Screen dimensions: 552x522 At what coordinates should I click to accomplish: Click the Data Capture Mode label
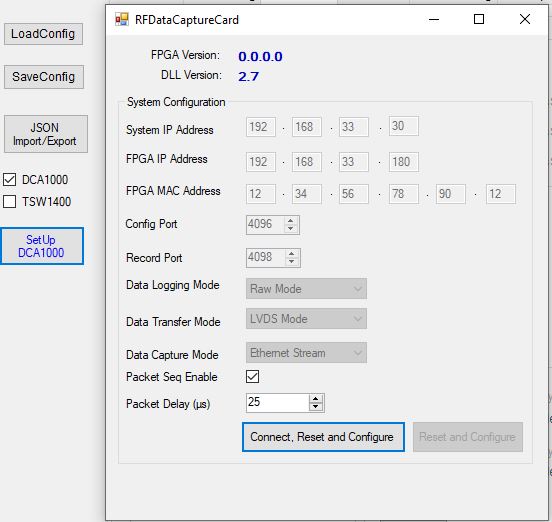point(172,355)
